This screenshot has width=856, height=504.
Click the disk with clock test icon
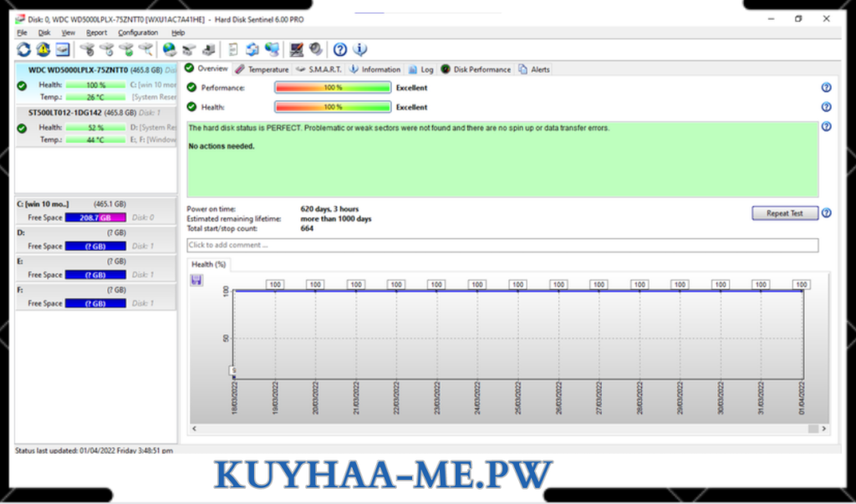(106, 49)
